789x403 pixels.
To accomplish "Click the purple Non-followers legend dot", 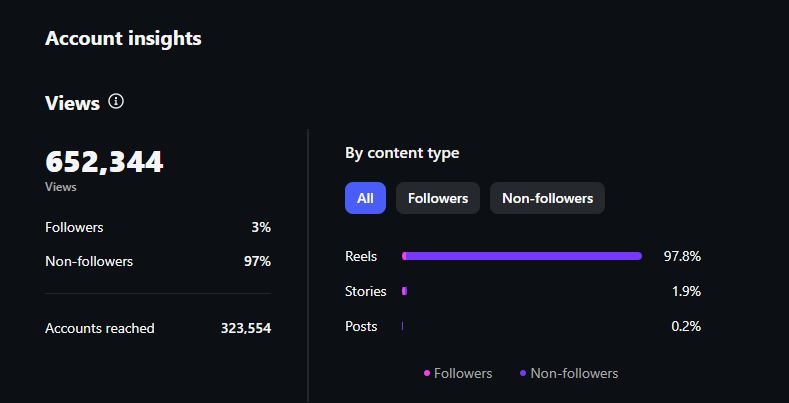I will pos(523,373).
